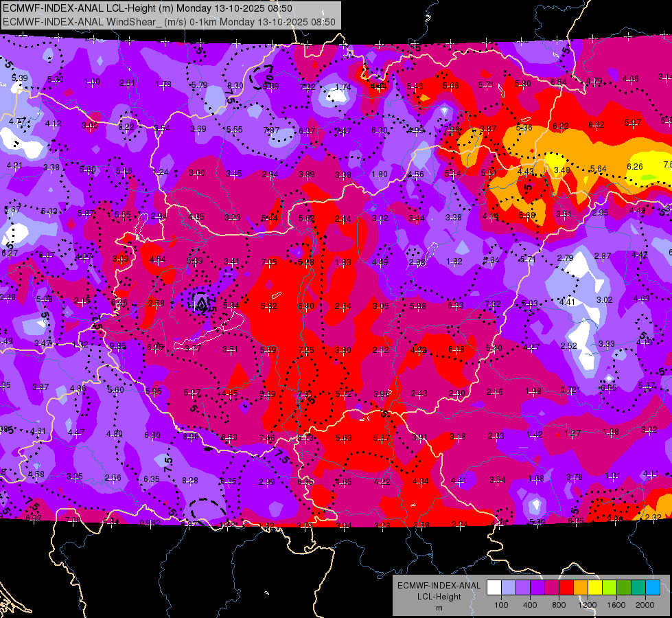This screenshot has width=672, height=618.
Task: Click the legend tick label 100
Action: (501, 605)
